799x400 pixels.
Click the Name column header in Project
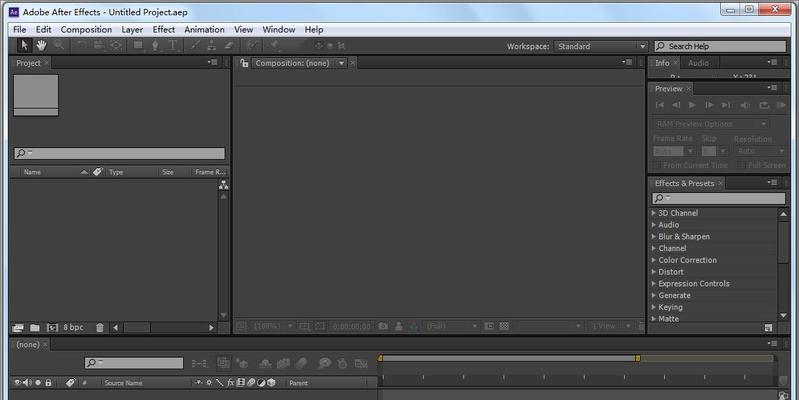[32, 172]
